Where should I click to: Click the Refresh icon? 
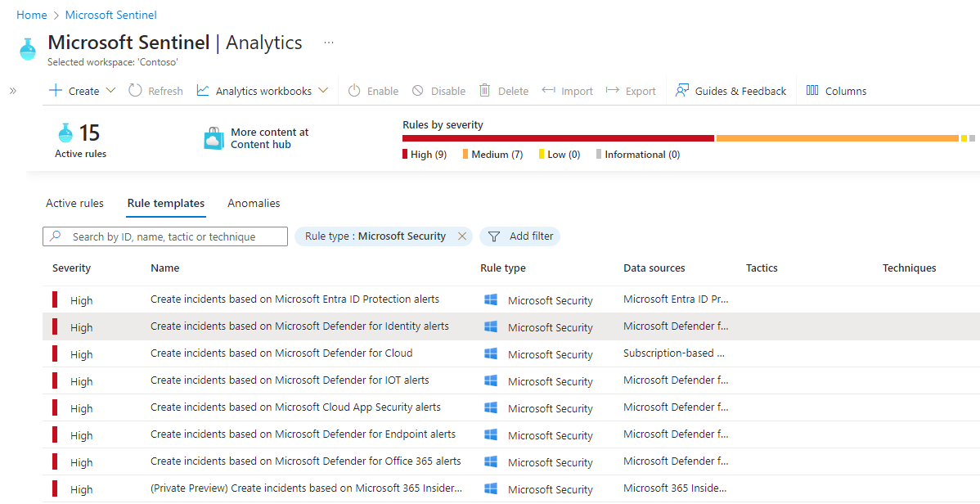tap(134, 91)
